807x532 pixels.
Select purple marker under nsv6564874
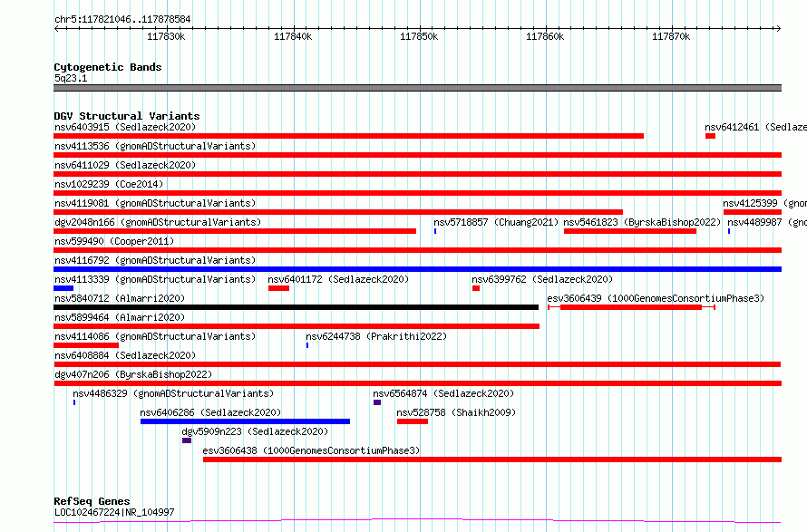[x=377, y=402]
